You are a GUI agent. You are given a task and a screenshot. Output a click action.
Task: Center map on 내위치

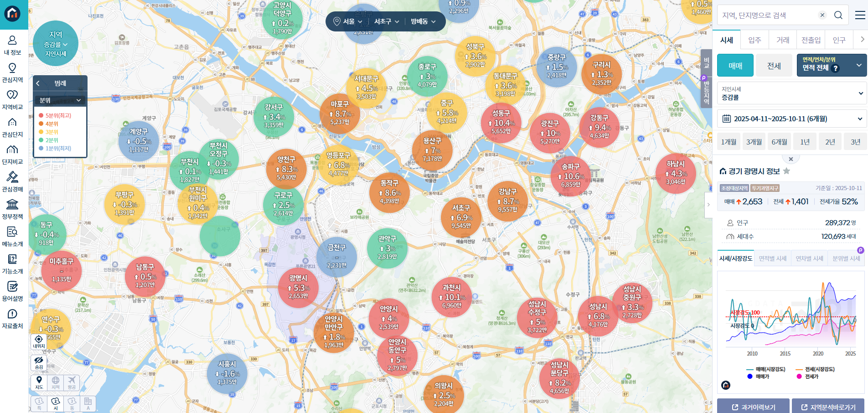tap(39, 342)
